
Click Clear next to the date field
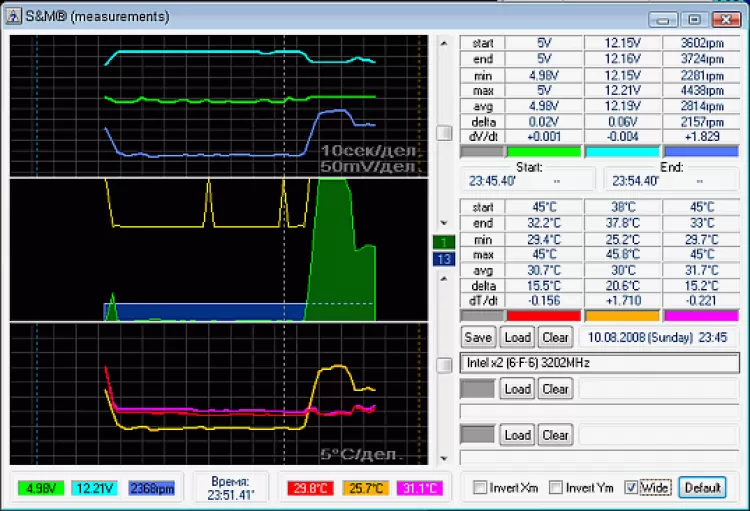(555, 337)
